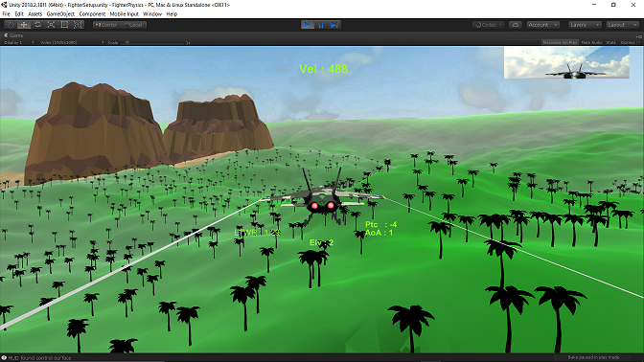Select the Rotate tool
644x362 pixels.
[x=37, y=25]
